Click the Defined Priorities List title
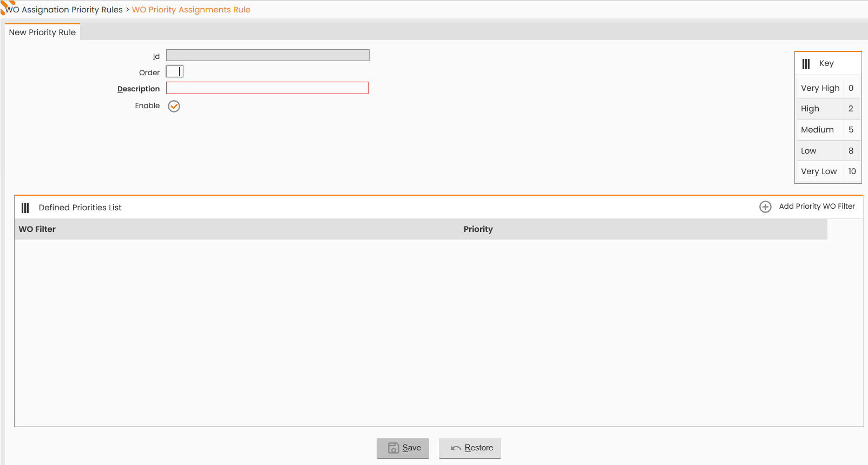Screen dimensions: 868x465 pyautogui.click(x=80, y=208)
